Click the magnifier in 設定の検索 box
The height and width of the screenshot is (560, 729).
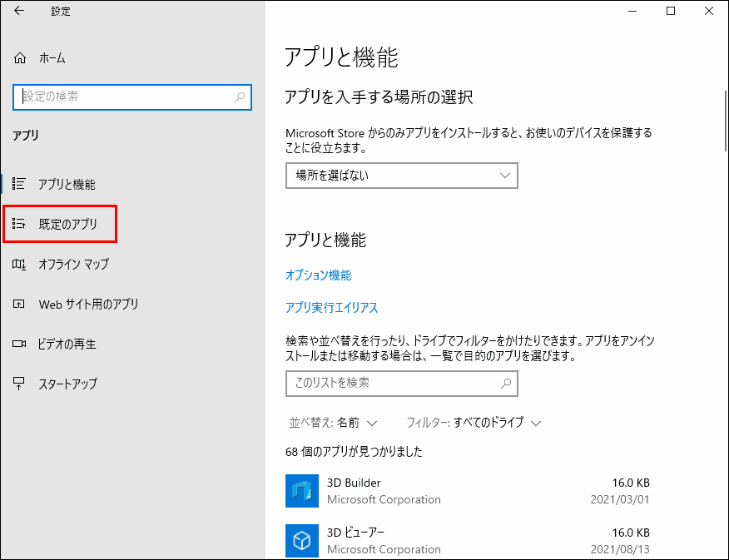[x=240, y=97]
